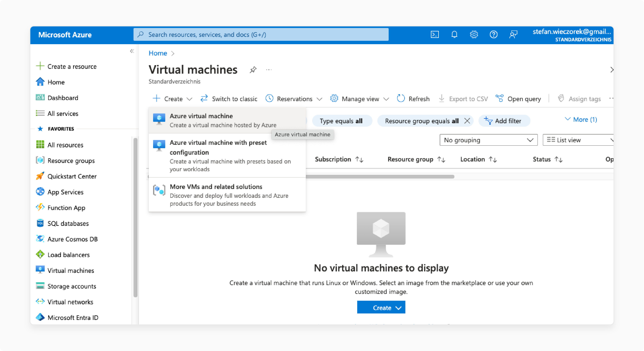Click the FAVORITES heading
The height and width of the screenshot is (351, 644).
coord(61,129)
